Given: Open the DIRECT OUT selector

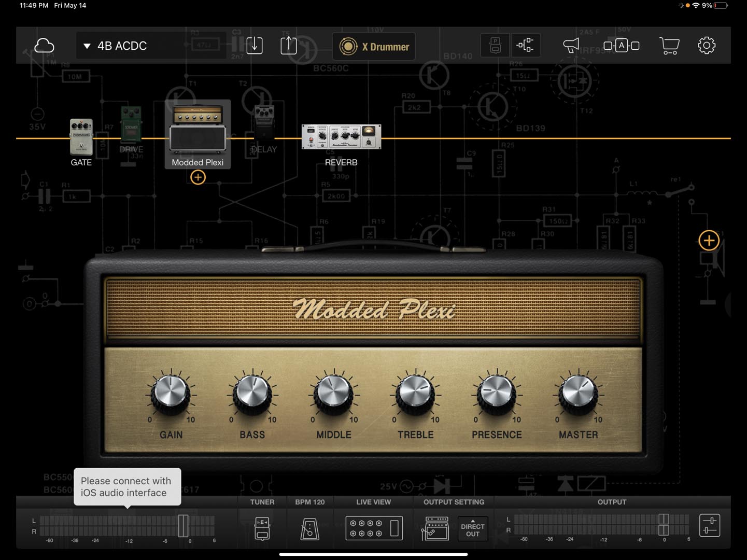Looking at the screenshot, I should 473,529.
